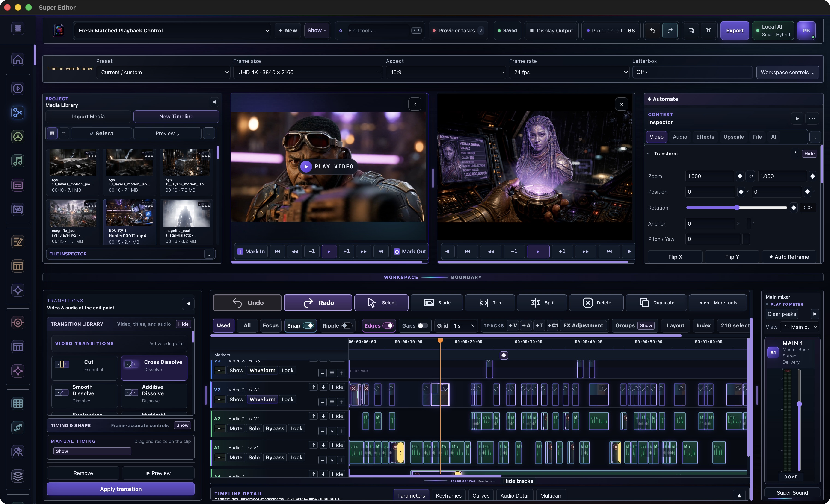Open the Frame size dropdown
Image resolution: width=830 pixels, height=504 pixels.
(308, 72)
